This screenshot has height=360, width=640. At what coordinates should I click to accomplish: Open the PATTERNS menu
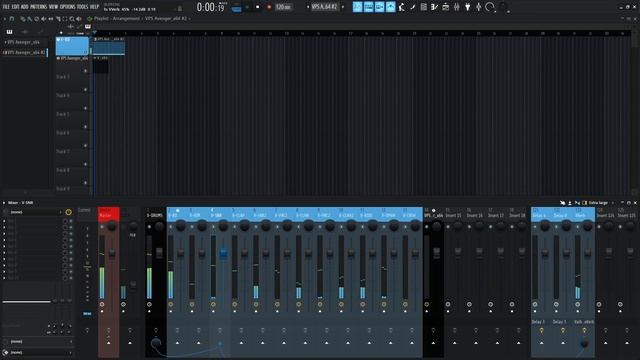pyautogui.click(x=39, y=7)
